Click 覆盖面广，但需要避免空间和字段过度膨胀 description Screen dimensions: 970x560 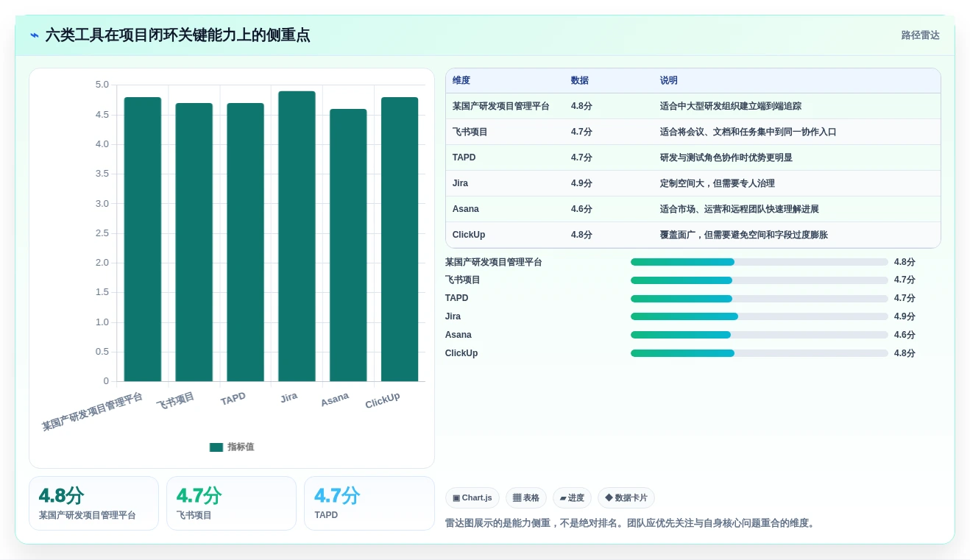tap(744, 235)
